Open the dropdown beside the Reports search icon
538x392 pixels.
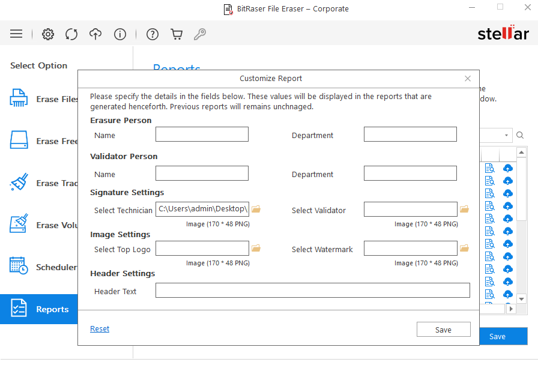506,136
